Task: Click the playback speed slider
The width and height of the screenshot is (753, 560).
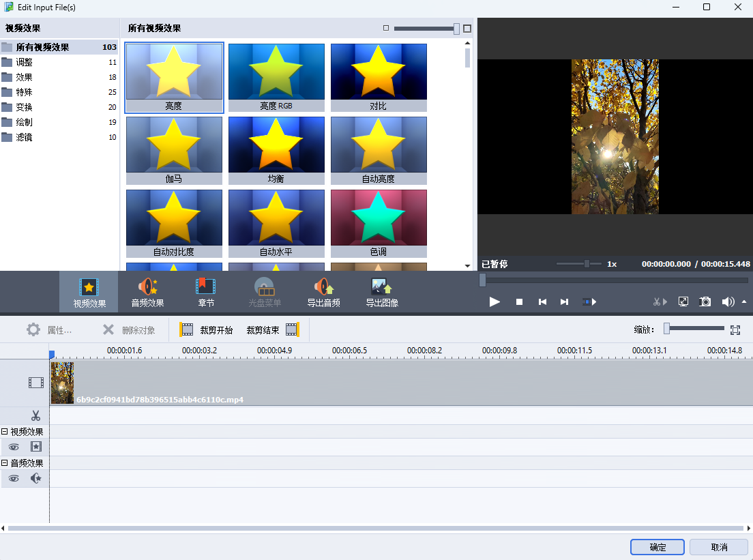Action: point(586,264)
